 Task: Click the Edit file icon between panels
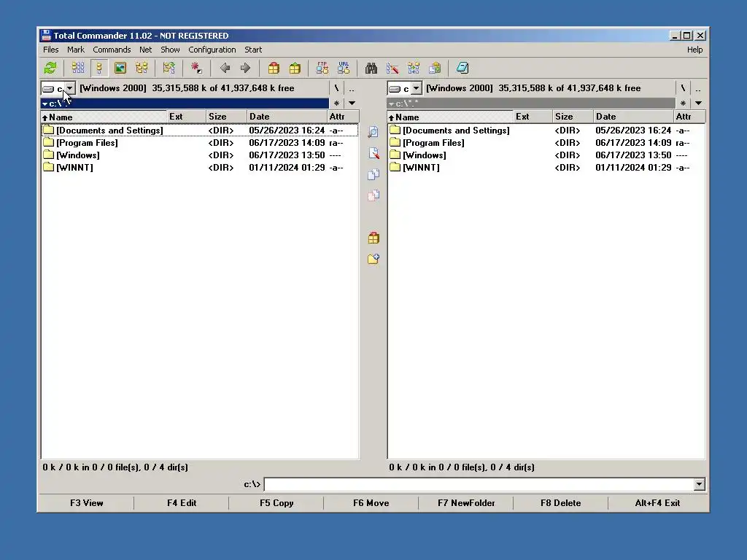point(373,153)
